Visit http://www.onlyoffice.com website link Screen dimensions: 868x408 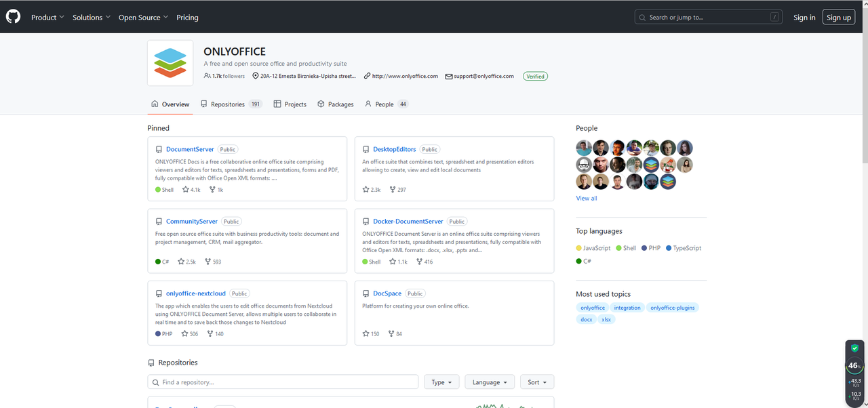[x=405, y=76]
